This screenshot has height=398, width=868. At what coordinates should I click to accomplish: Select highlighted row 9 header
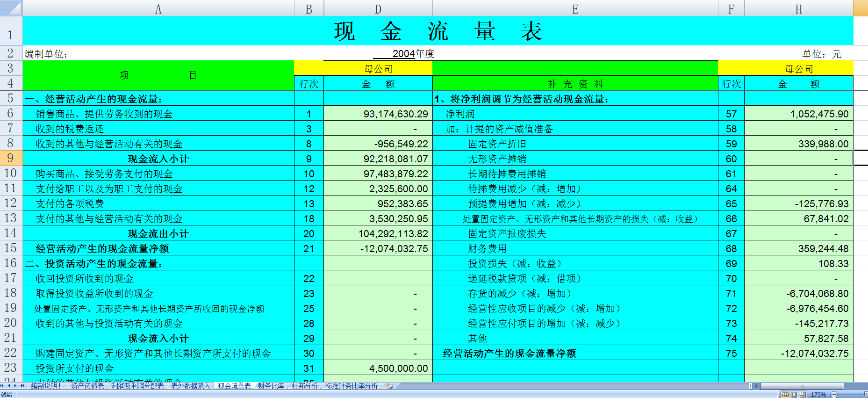[x=11, y=158]
